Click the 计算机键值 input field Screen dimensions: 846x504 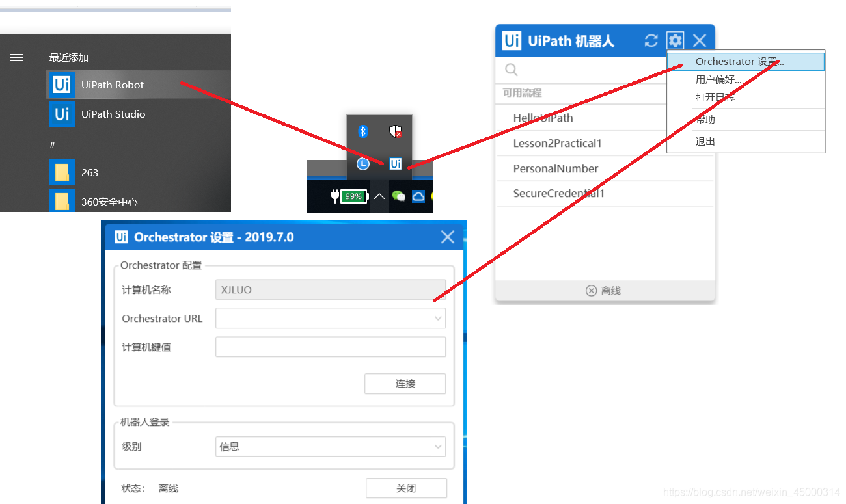coord(331,347)
